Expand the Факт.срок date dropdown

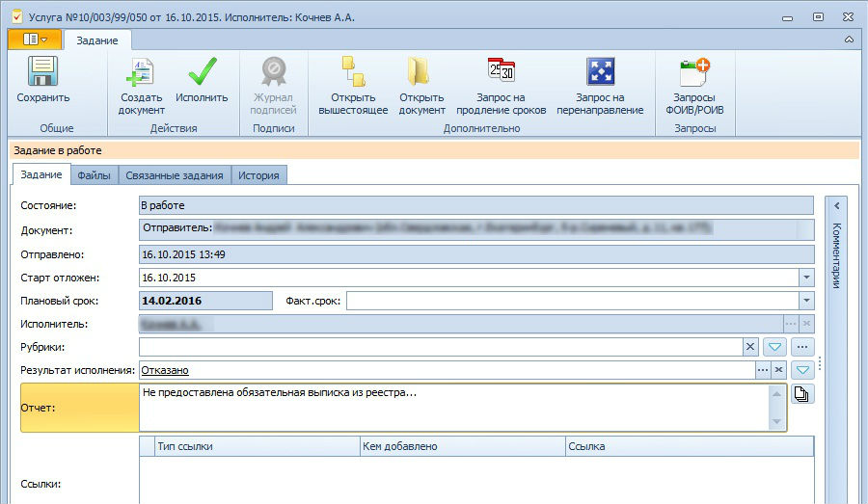point(806,301)
